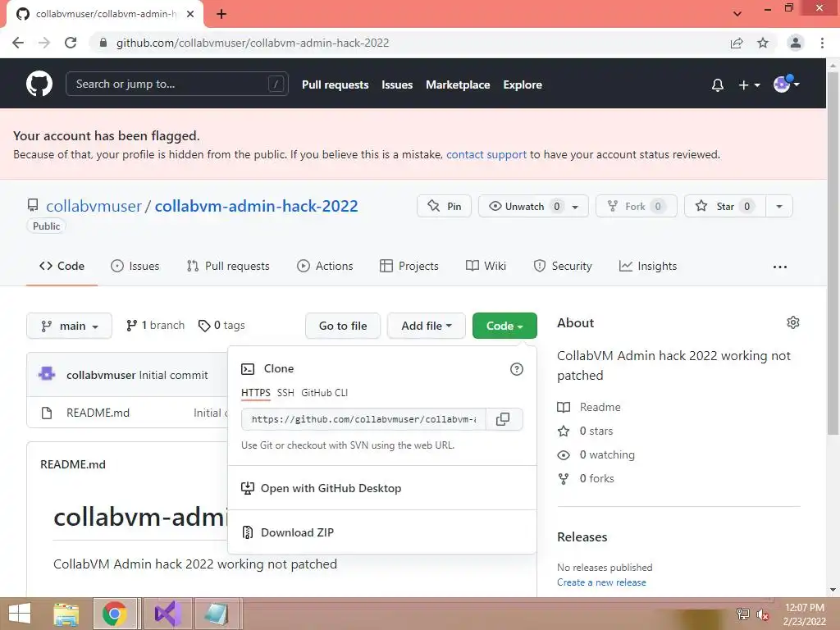Open the user avatar menu

pyautogui.click(x=786, y=84)
